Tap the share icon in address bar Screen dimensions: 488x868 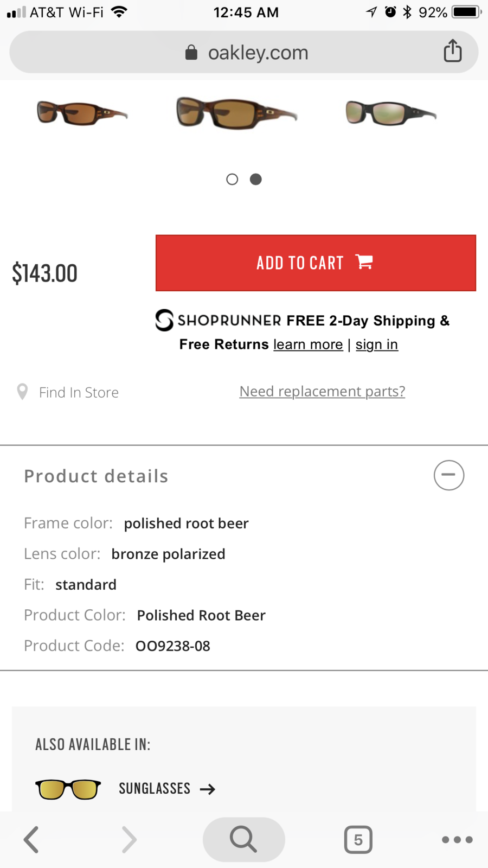tap(453, 51)
